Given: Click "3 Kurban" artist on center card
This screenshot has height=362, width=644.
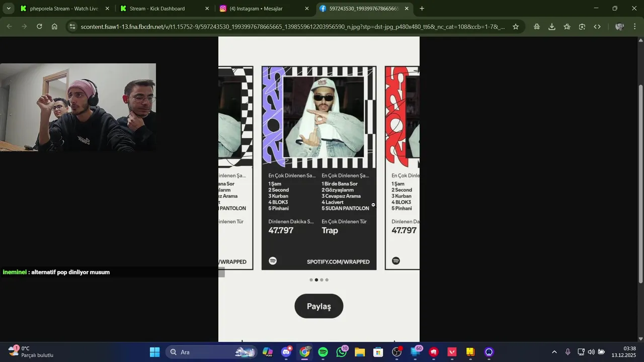Looking at the screenshot, I should (x=278, y=196).
